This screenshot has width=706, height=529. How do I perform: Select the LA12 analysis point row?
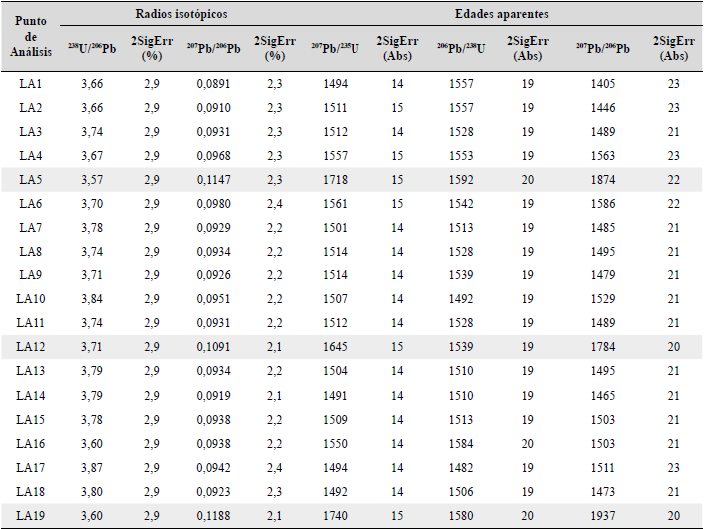click(31, 347)
